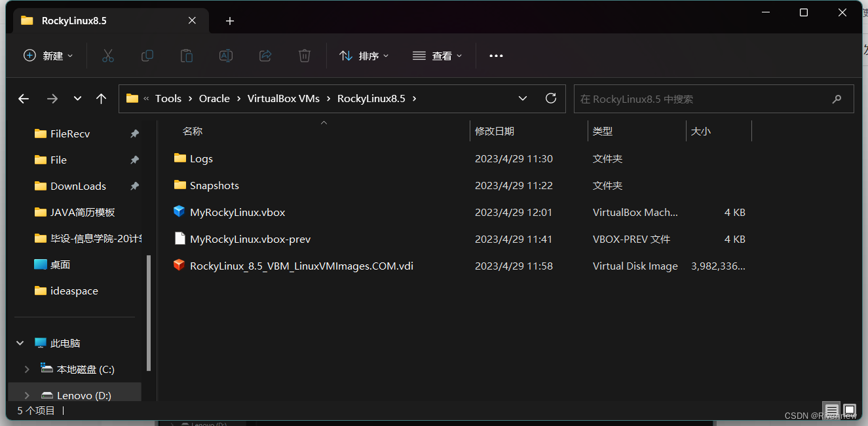
Task: Sort by 类型 column header
Action: [x=603, y=131]
